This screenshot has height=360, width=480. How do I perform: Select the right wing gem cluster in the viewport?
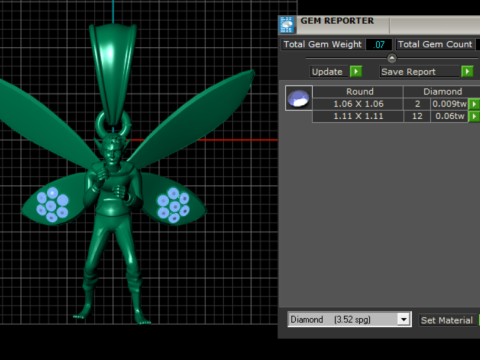[173, 205]
